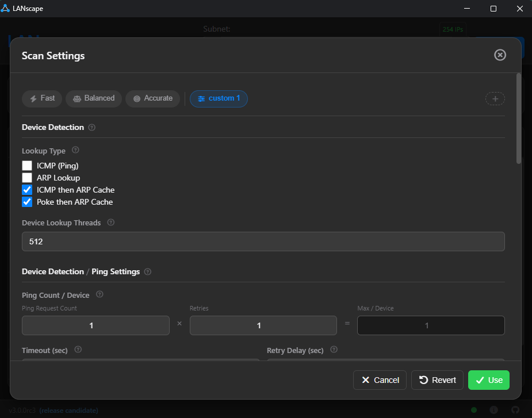Add a new profile with the plus icon
Image resolution: width=532 pixels, height=418 pixels.
pos(495,98)
